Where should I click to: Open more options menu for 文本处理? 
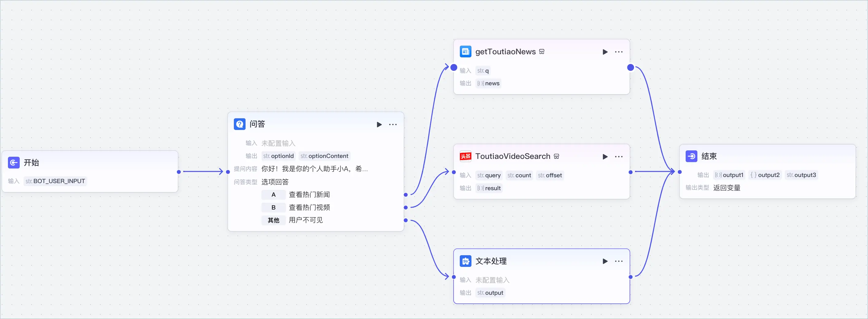[x=619, y=261]
